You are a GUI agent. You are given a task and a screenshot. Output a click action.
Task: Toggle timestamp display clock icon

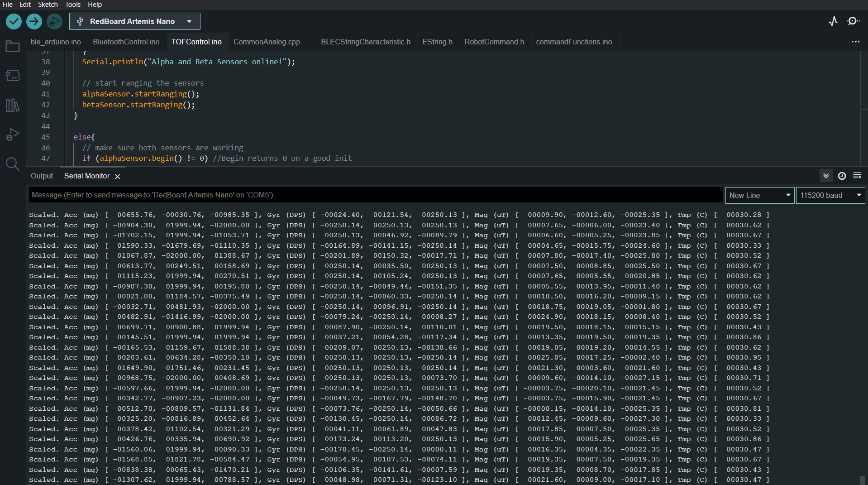[842, 176]
